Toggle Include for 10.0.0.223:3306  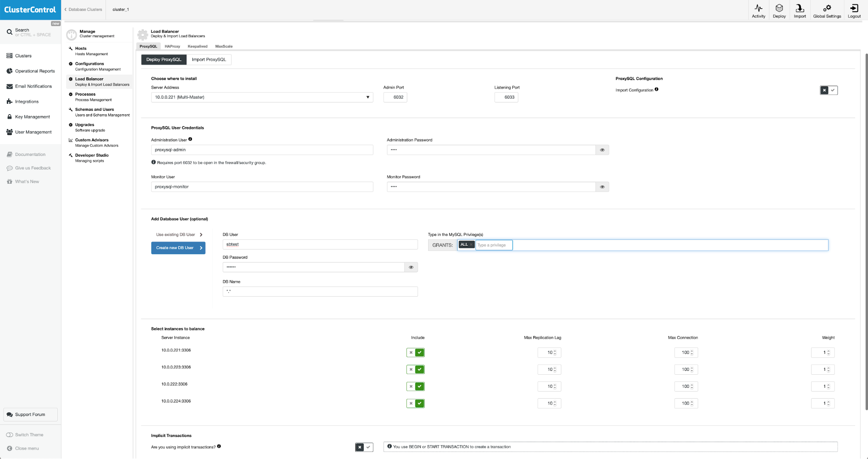click(416, 370)
